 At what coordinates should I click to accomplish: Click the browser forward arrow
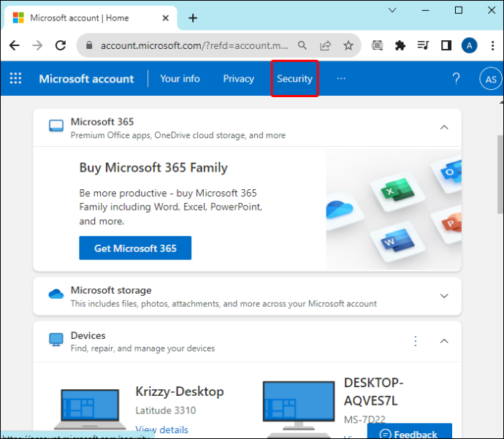[x=37, y=45]
